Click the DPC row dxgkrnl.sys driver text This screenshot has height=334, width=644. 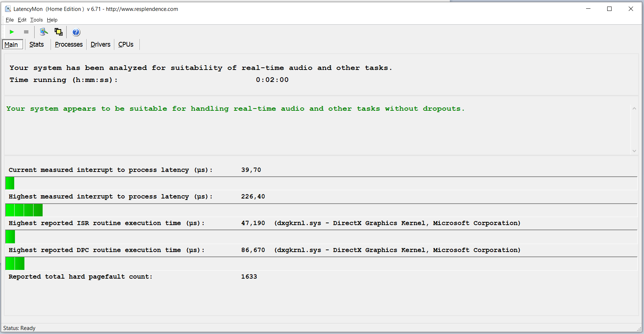(x=397, y=250)
